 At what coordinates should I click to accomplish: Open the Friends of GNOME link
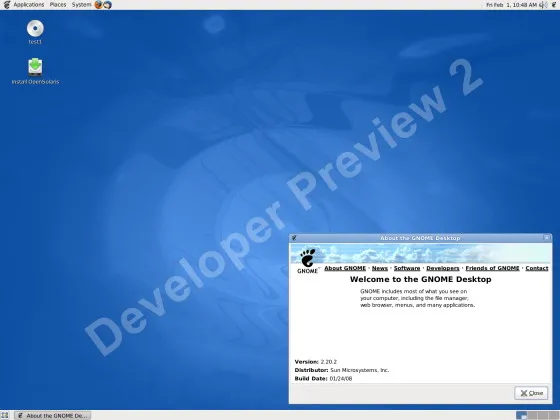pos(492,268)
